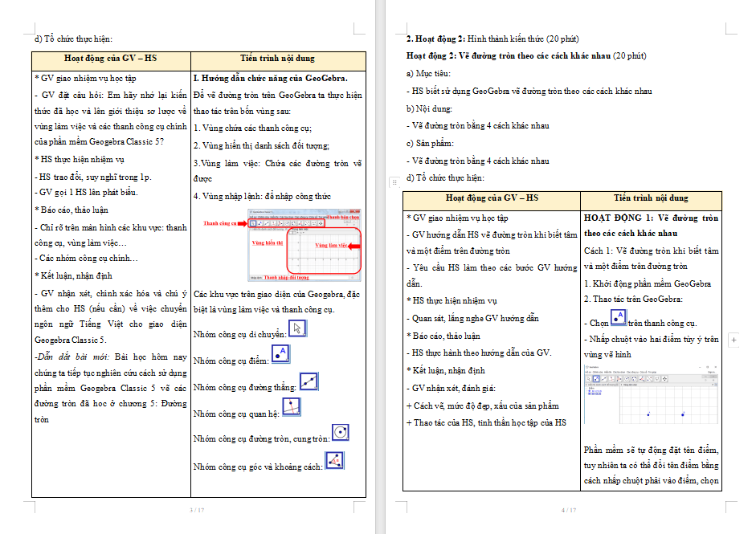Screen dimensions: 756x534
Task: Click the Point icon after 'Chọn' on page 4
Action: pyautogui.click(x=619, y=319)
